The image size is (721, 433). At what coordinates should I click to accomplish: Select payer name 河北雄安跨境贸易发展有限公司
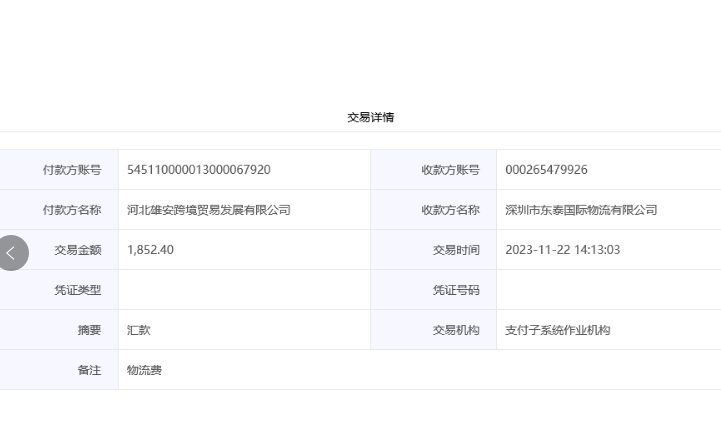(209, 210)
